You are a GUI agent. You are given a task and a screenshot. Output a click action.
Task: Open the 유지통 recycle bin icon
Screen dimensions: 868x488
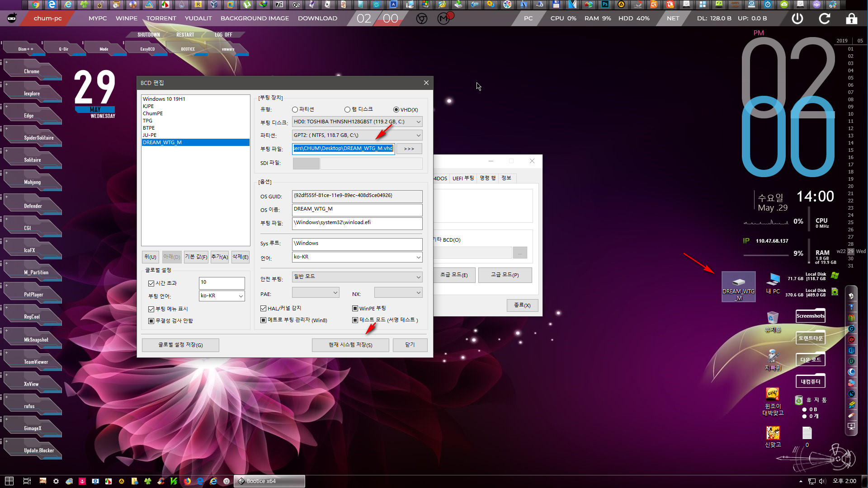(773, 322)
